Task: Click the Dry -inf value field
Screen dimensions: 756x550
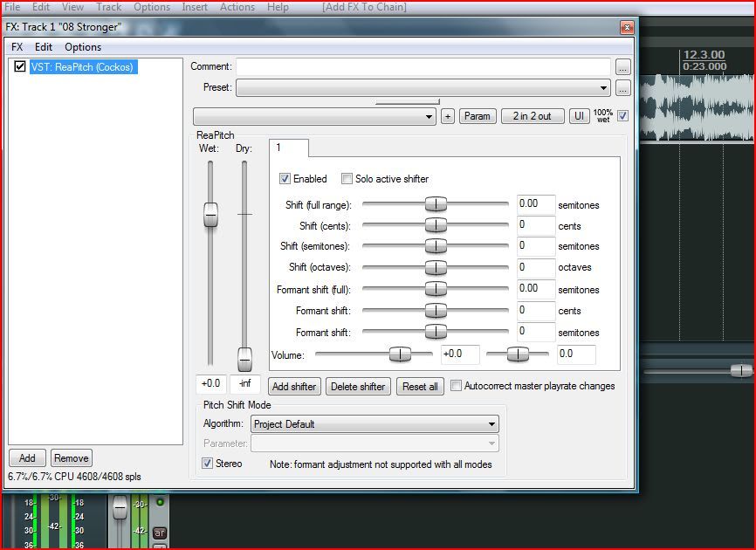Action: click(x=245, y=384)
